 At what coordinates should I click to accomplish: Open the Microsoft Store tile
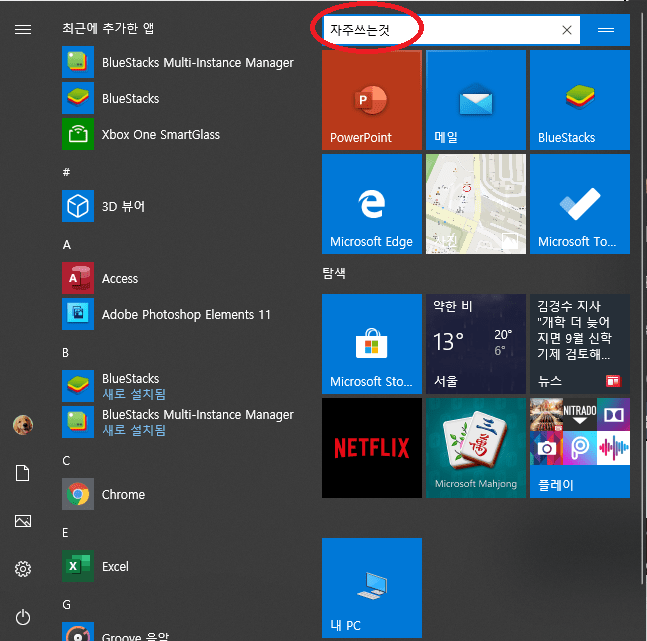(x=372, y=344)
